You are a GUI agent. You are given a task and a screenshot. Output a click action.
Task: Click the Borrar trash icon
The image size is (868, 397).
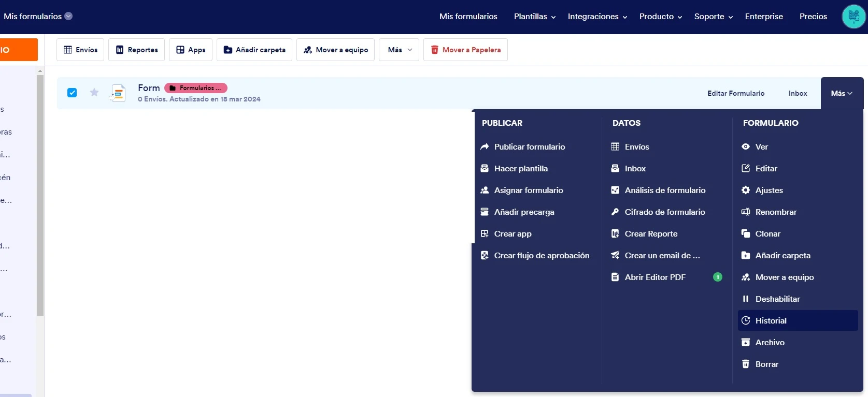pos(746,364)
